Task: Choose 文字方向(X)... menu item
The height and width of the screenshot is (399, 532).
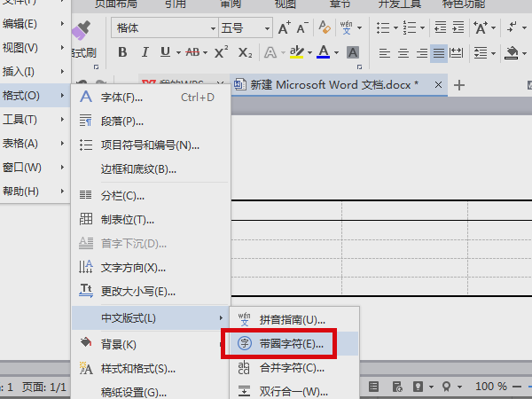Action: point(151,268)
